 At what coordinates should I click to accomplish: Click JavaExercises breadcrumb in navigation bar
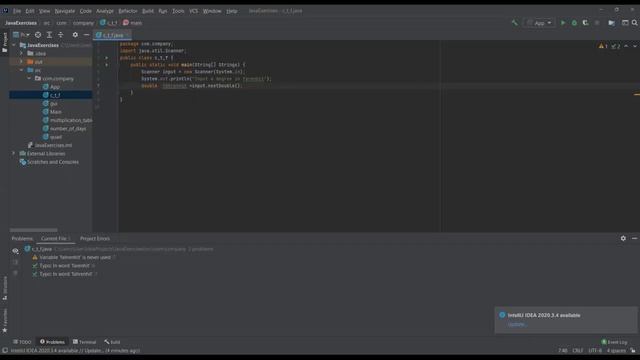tap(21, 23)
